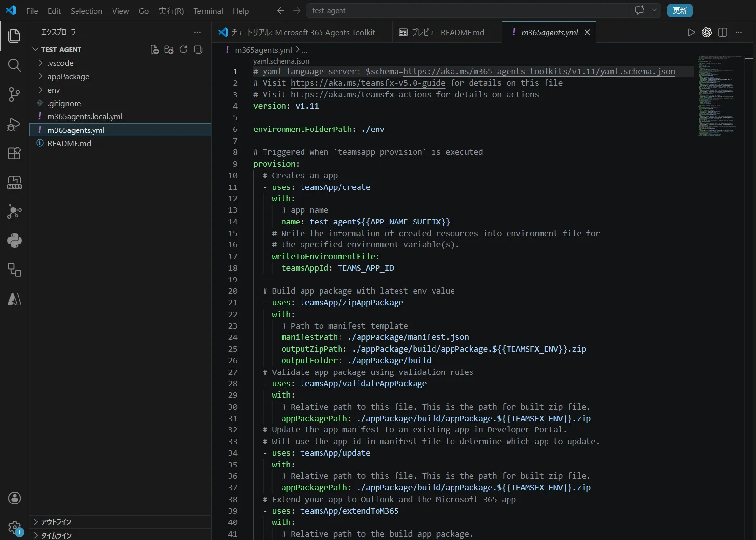This screenshot has width=756, height=540.
Task: Open README.md in the explorer
Action: (x=120, y=143)
